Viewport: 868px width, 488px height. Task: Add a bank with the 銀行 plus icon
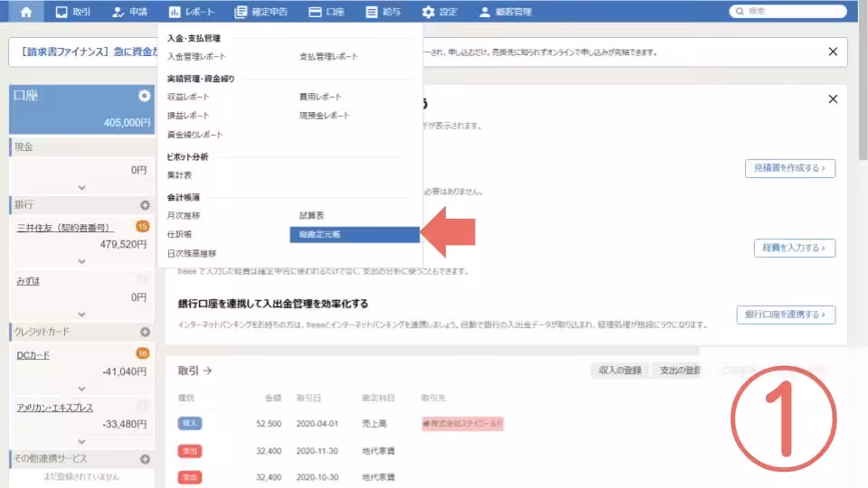click(x=145, y=205)
